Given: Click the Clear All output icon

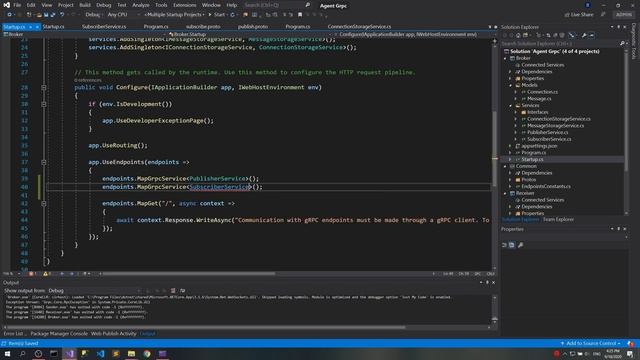Looking at the screenshot, I should (173, 291).
